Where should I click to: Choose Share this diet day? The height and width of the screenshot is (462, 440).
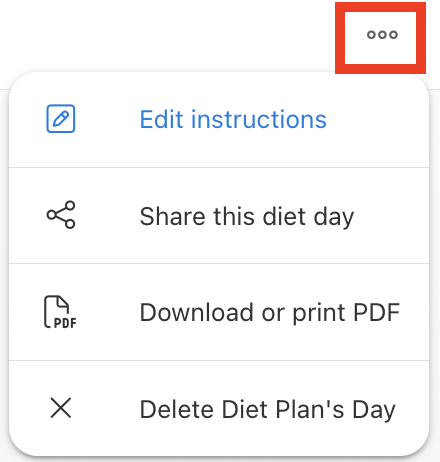pyautogui.click(x=219, y=216)
